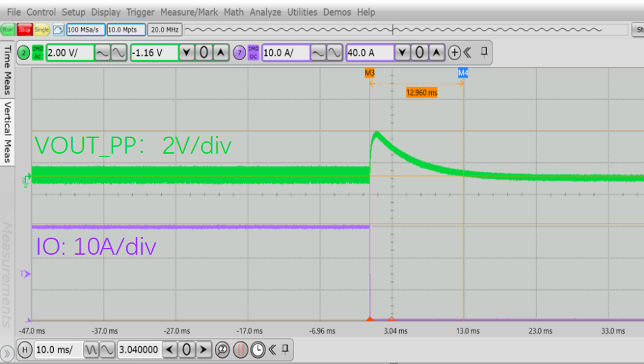Viewport: 644px width, 364px height.
Task: Decrease channel 2 offset with down arrow
Action: pyautogui.click(x=188, y=53)
